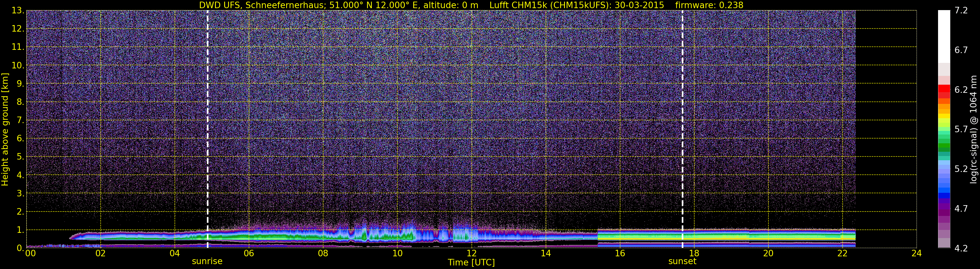This screenshot has height=269, width=980.
Task: Click the '02' tick on the time axis
Action: tap(101, 253)
